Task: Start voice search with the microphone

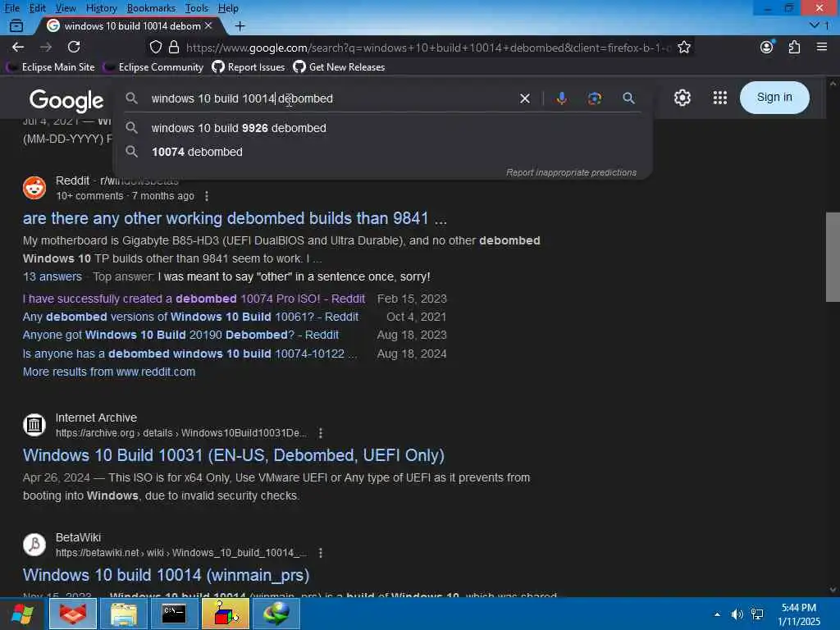Action: point(561,98)
